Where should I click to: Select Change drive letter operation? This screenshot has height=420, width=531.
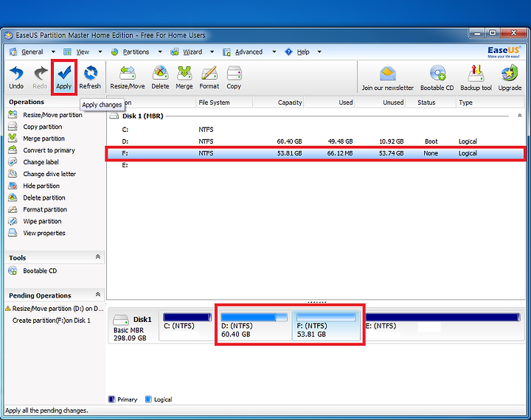point(42,174)
